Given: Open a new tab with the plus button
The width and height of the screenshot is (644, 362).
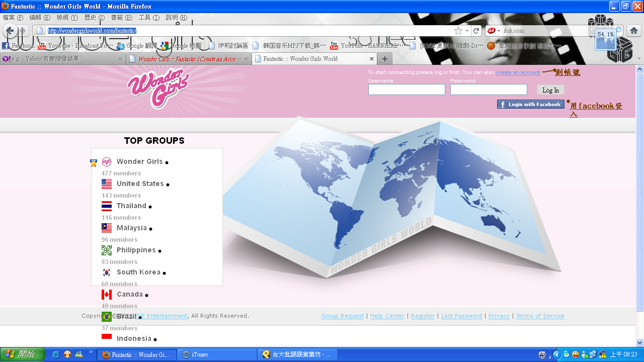Looking at the screenshot, I should click(x=384, y=59).
